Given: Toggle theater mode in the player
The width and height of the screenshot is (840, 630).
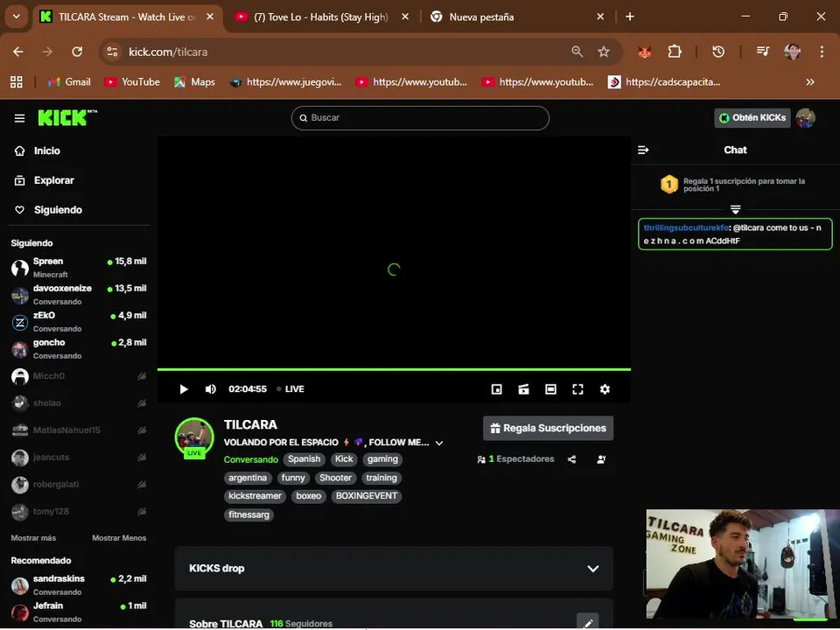Looking at the screenshot, I should tap(550, 389).
